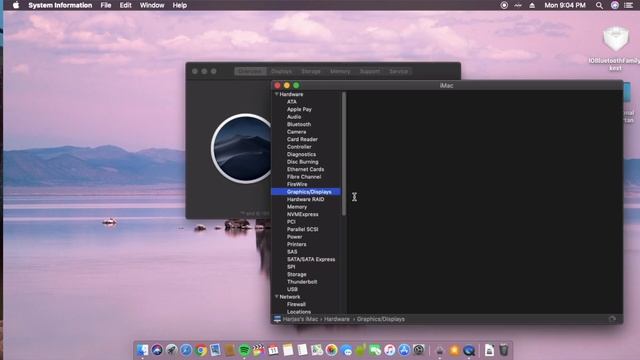Select Power in the sidebar
Image resolution: width=640 pixels, height=360 pixels.
click(x=294, y=237)
